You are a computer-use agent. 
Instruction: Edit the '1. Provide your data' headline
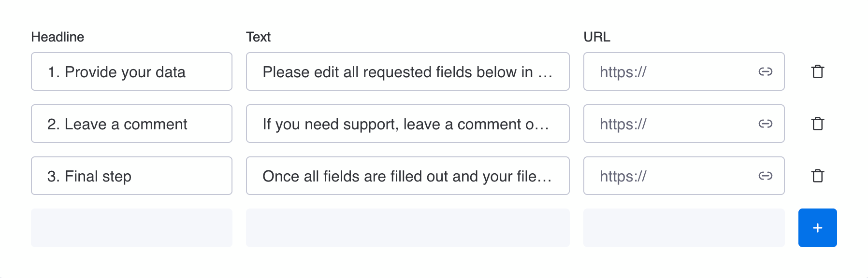(131, 71)
